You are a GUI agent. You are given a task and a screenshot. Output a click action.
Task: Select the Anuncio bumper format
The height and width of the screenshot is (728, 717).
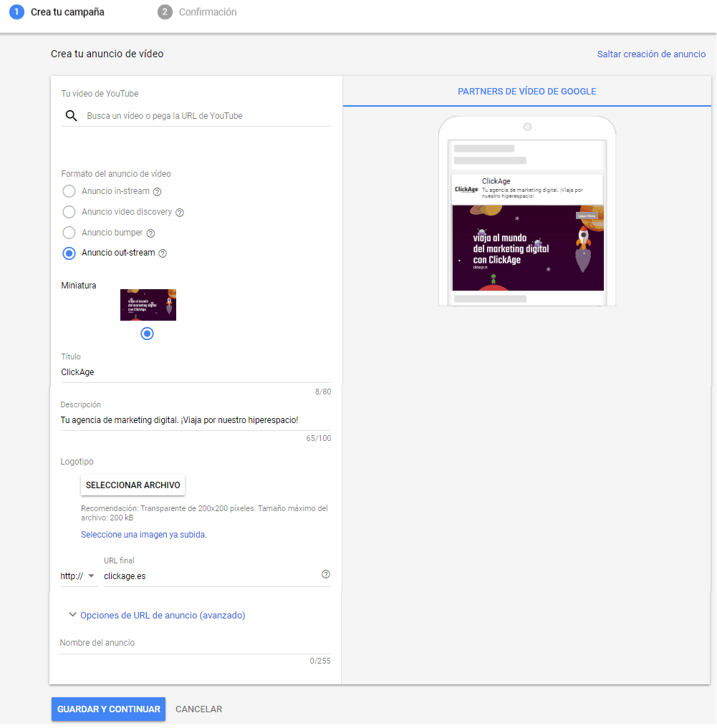69,233
